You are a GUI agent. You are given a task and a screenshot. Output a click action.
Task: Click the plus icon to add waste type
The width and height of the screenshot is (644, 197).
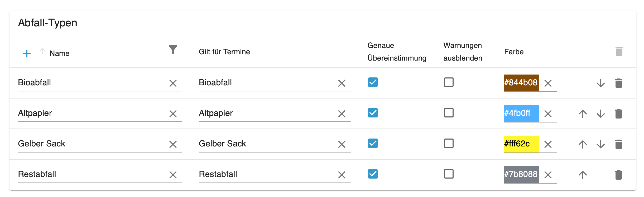pyautogui.click(x=27, y=54)
